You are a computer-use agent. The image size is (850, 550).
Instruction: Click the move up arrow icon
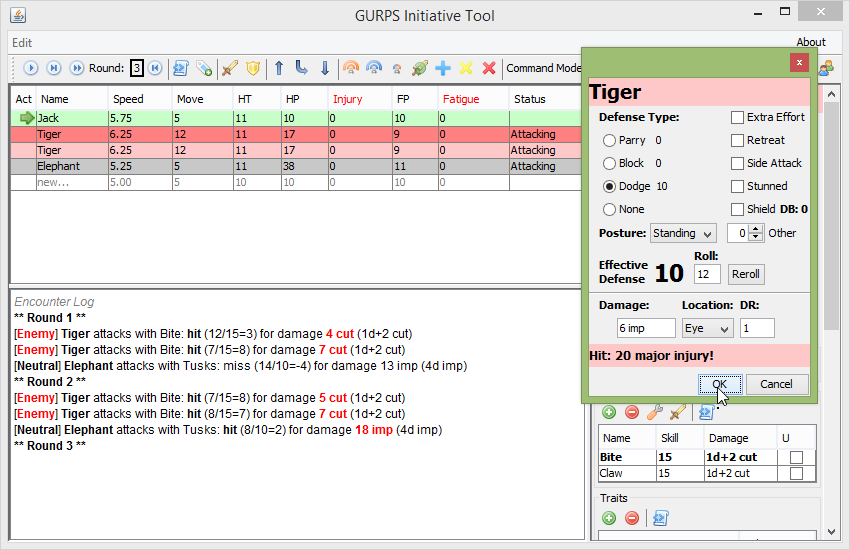tap(279, 68)
